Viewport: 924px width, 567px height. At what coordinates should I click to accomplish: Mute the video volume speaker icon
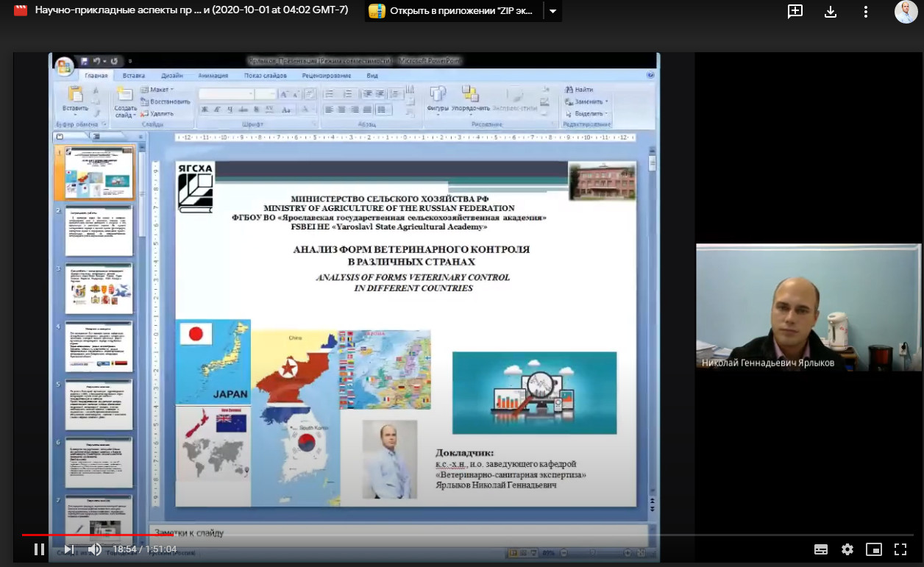click(95, 549)
